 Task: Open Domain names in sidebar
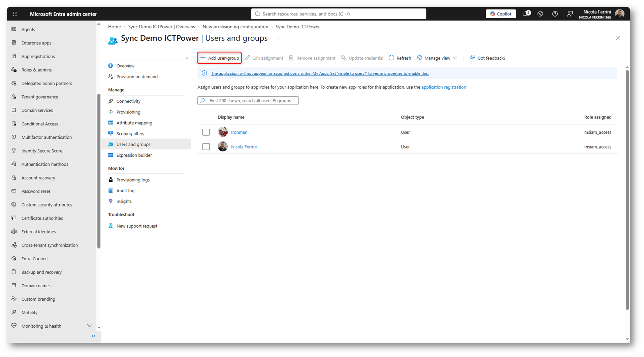(x=36, y=285)
